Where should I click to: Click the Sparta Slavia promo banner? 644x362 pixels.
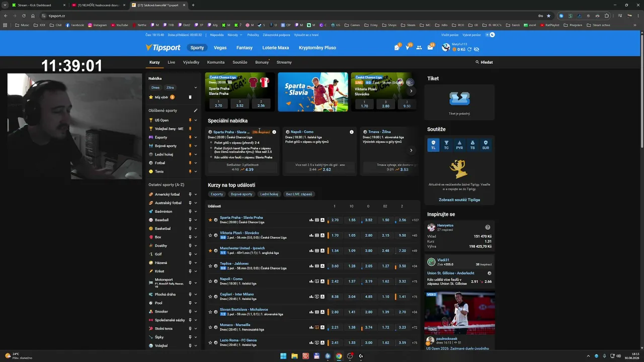tap(313, 92)
